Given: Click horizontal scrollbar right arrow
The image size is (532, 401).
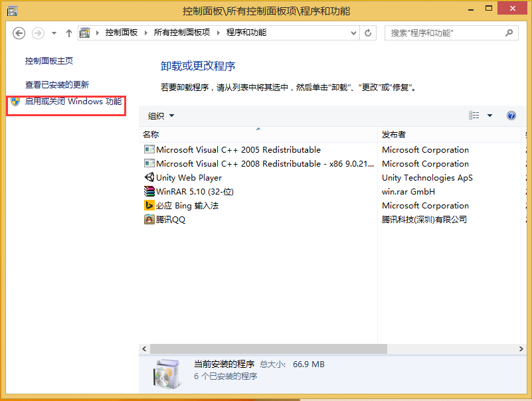Looking at the screenshot, I should click(521, 349).
